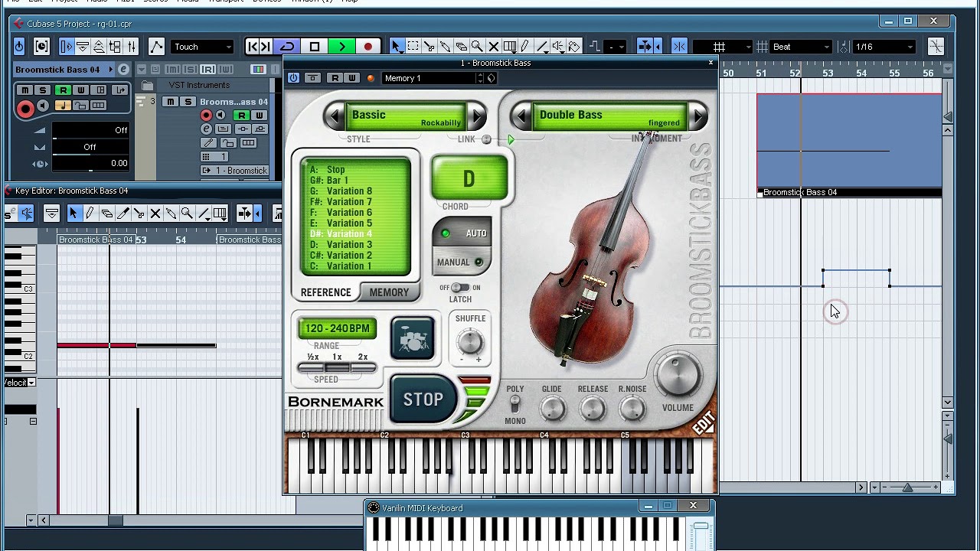The width and height of the screenshot is (980, 551).
Task: Select the Draw pencil tool in Key Editor
Action: click(90, 214)
